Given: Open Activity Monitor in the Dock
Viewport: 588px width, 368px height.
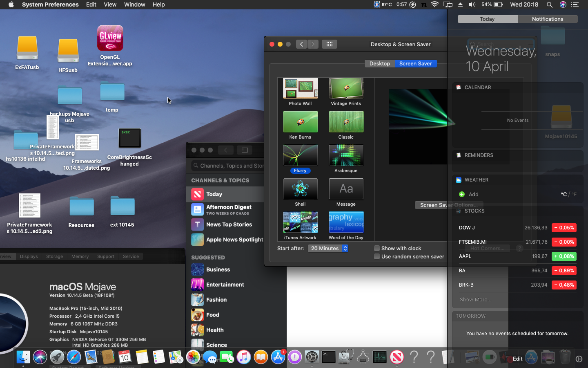Looking at the screenshot, I should click(x=380, y=357).
